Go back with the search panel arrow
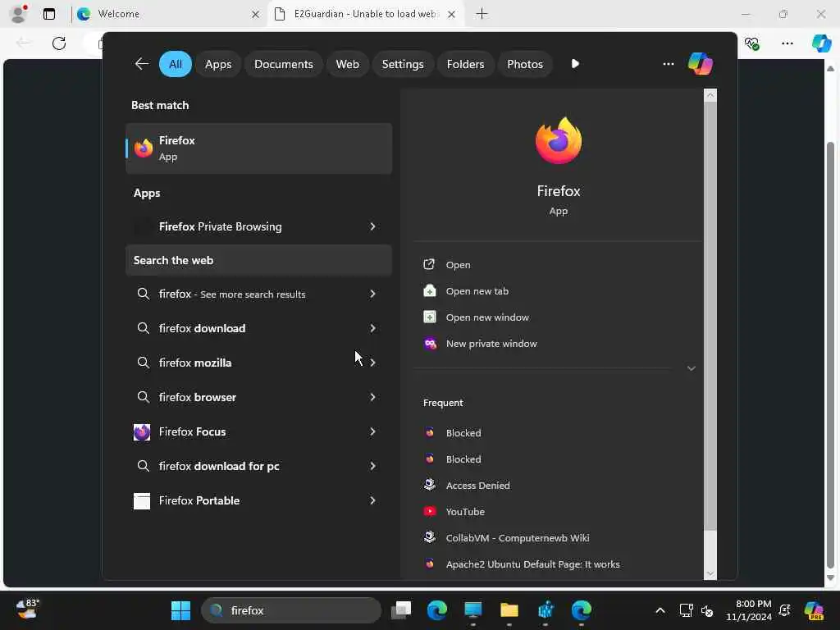This screenshot has width=840, height=630. (x=141, y=64)
